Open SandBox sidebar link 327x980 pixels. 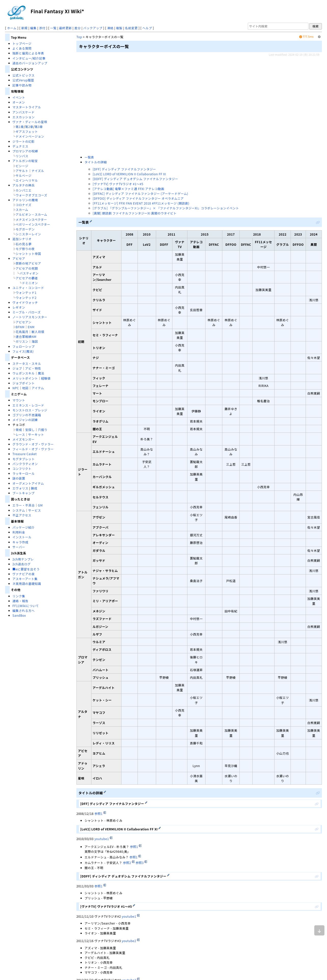click(19, 615)
